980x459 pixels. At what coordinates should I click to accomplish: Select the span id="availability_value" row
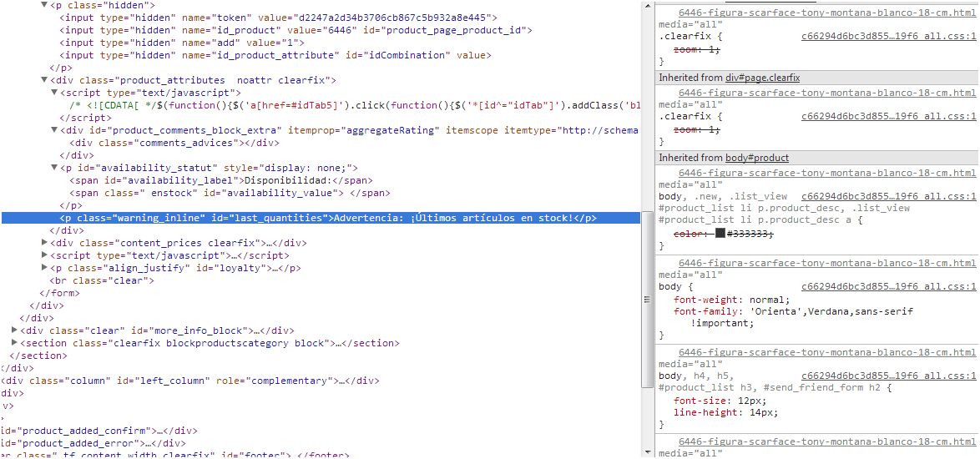click(x=230, y=192)
